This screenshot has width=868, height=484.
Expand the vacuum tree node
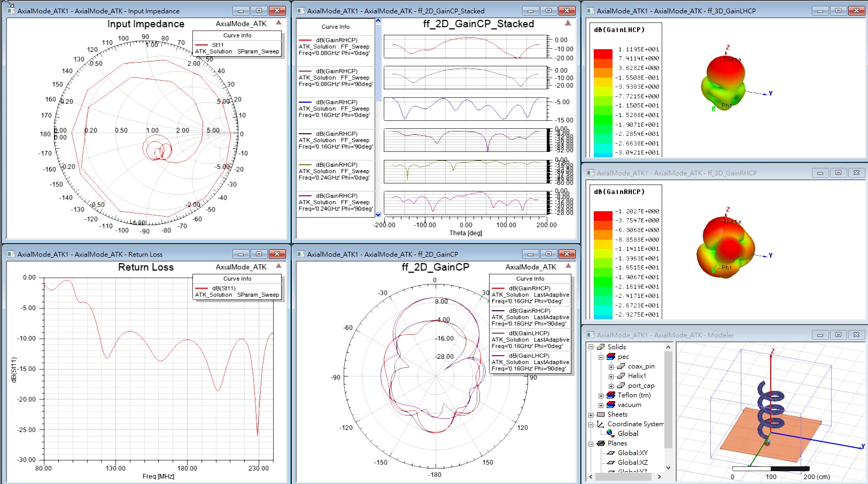point(601,405)
